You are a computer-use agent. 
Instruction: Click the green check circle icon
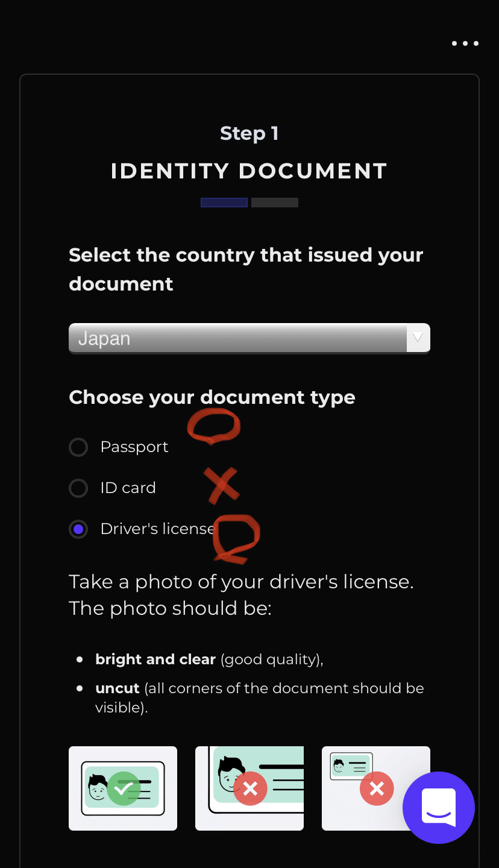click(124, 788)
